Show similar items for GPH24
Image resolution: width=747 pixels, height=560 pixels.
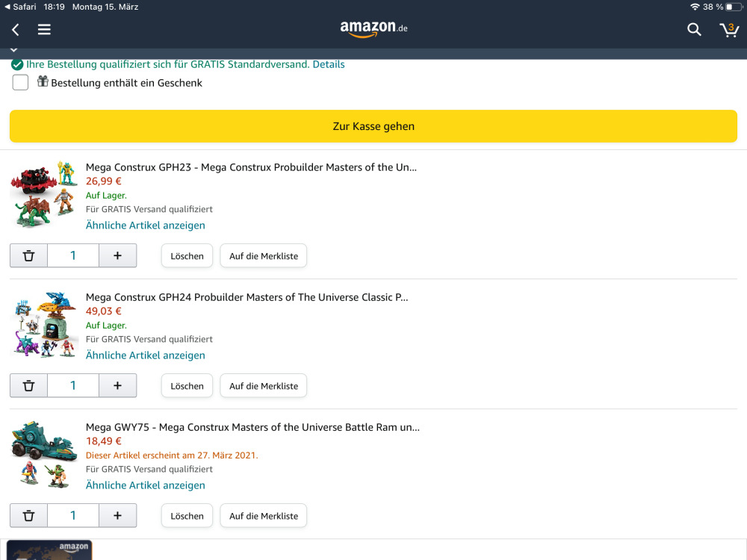(x=146, y=355)
